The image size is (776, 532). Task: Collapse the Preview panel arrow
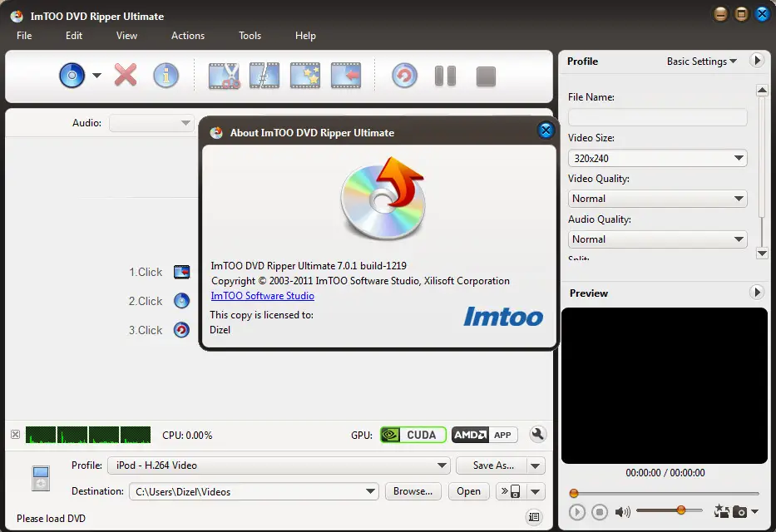[x=756, y=293]
